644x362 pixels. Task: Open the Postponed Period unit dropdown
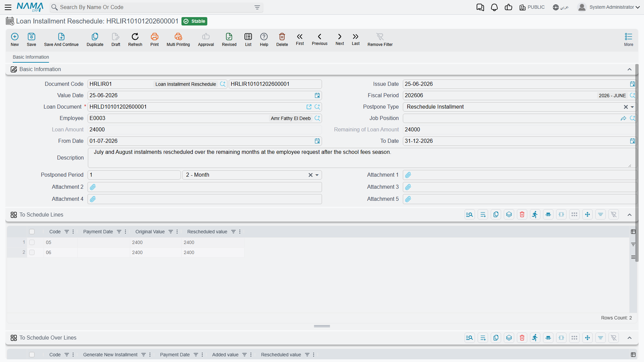(317, 175)
